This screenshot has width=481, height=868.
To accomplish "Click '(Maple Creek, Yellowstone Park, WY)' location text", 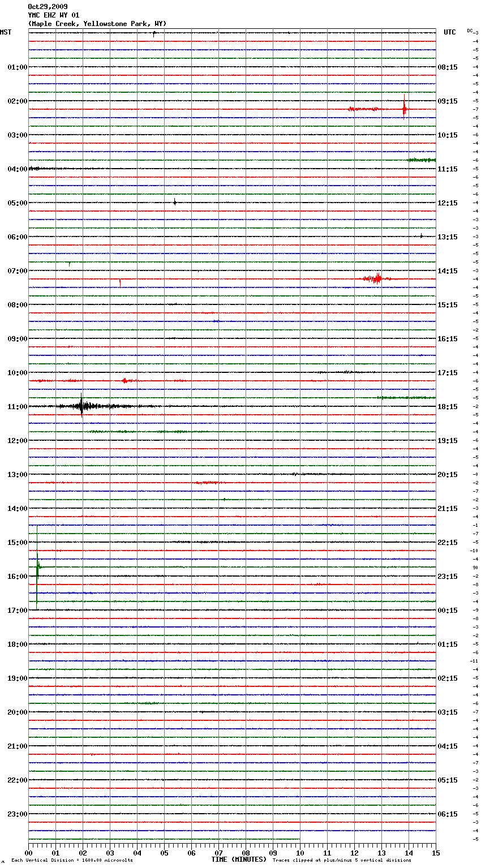I will 97,24.
